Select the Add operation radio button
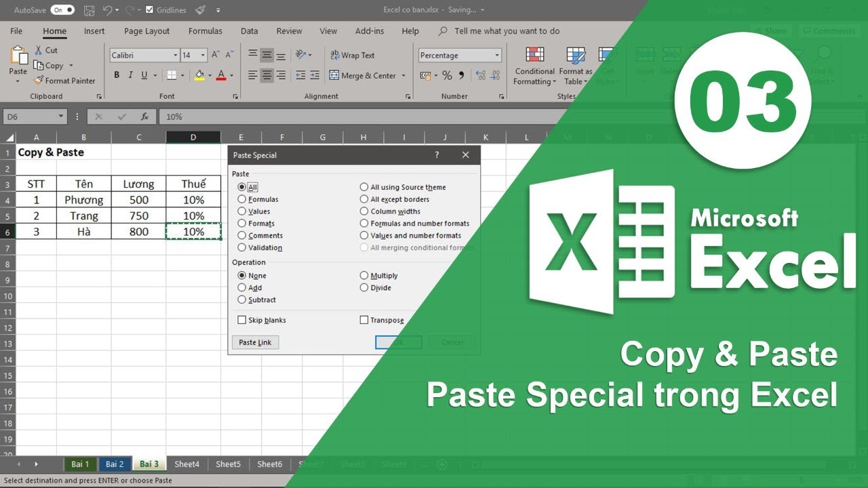868x488 pixels. 242,288
